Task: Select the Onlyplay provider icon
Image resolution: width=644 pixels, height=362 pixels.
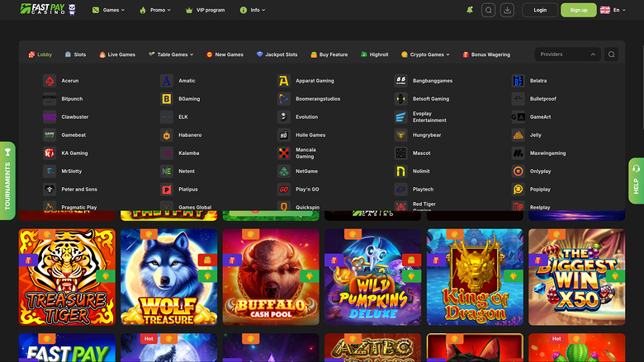Action: 519,171
